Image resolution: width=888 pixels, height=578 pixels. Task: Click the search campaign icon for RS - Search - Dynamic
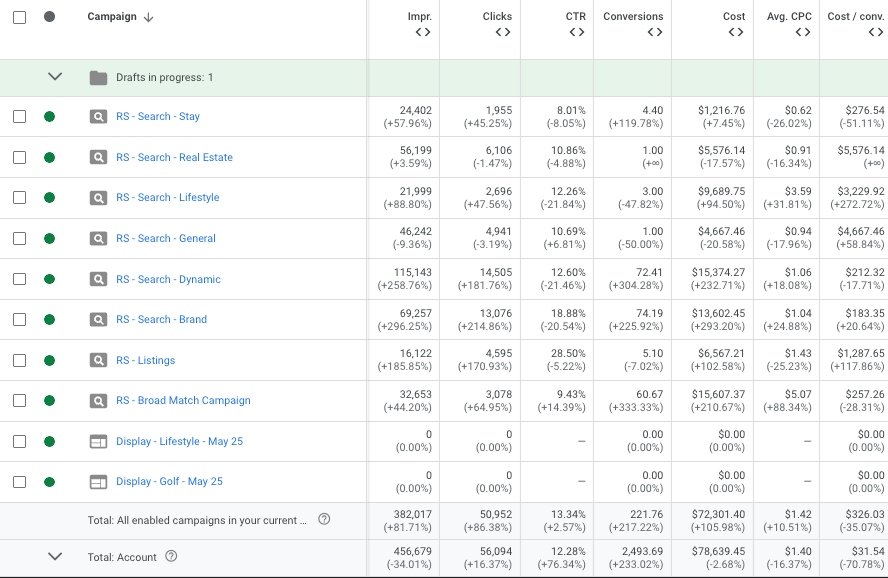click(99, 279)
